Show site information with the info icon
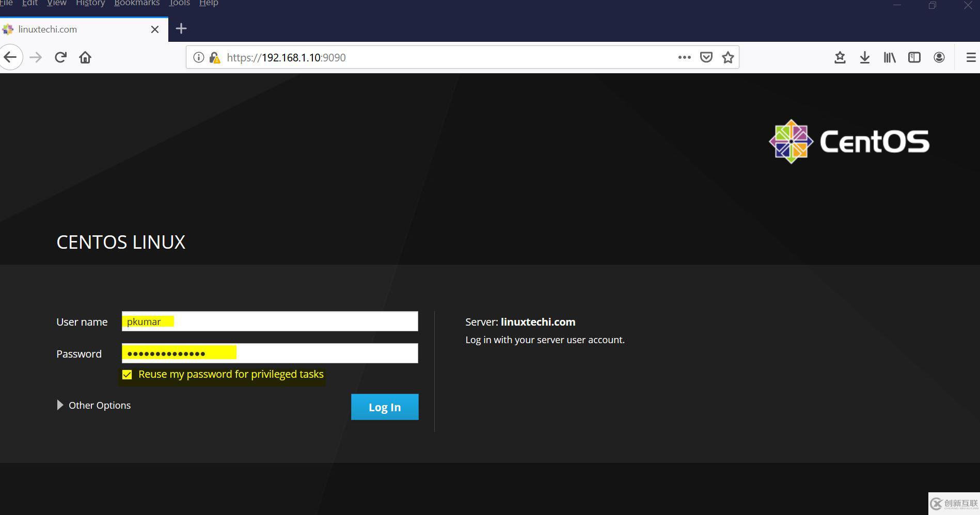The height and width of the screenshot is (515, 980). point(198,57)
